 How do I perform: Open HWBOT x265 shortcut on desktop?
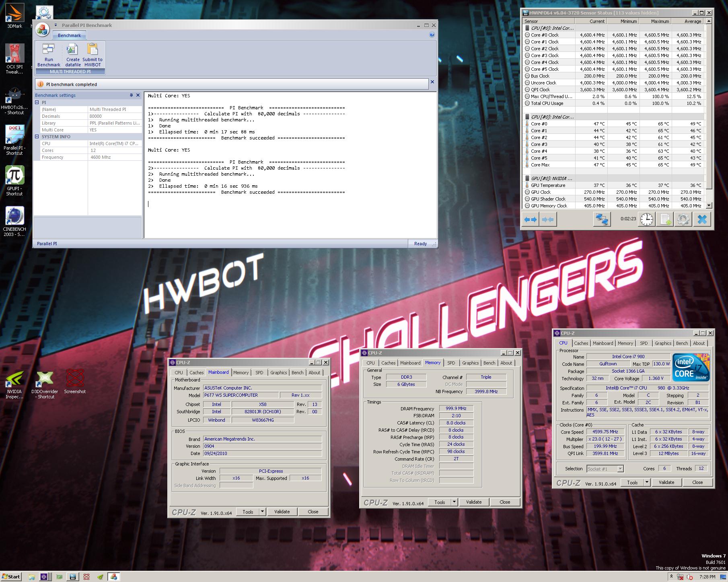[14, 101]
